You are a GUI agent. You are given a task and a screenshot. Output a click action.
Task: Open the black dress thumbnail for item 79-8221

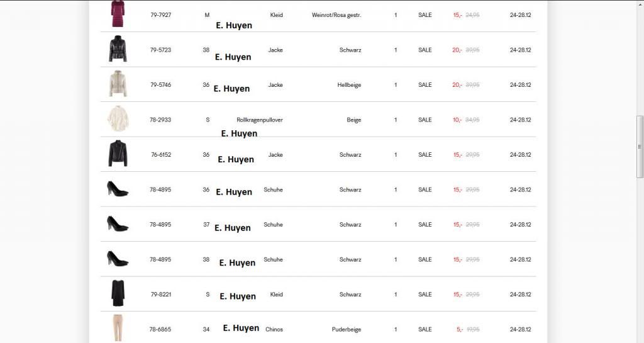(x=118, y=294)
